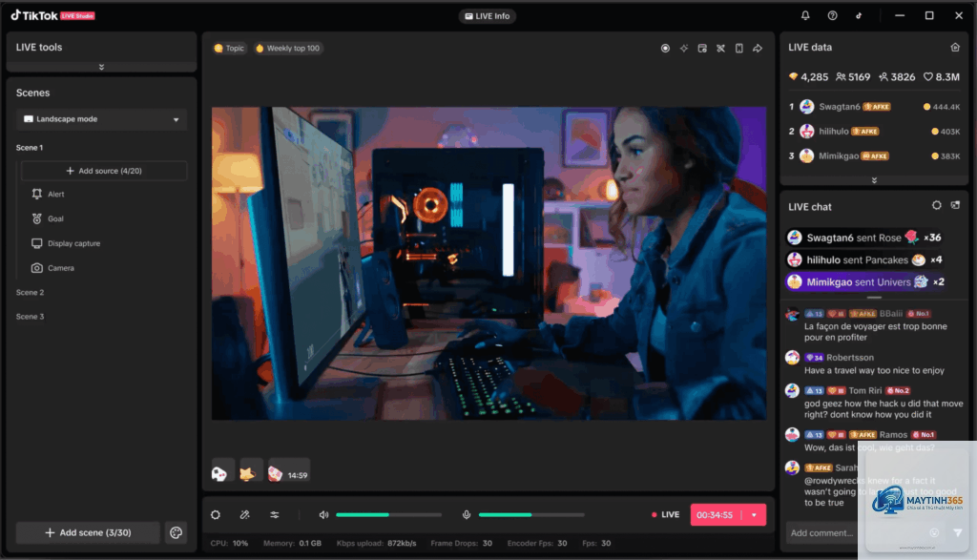
Task: Open the help question mark icon
Action: click(832, 15)
